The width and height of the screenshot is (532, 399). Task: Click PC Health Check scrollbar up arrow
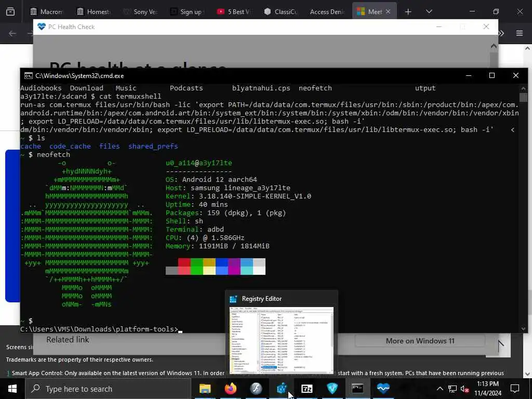tap(494, 46)
